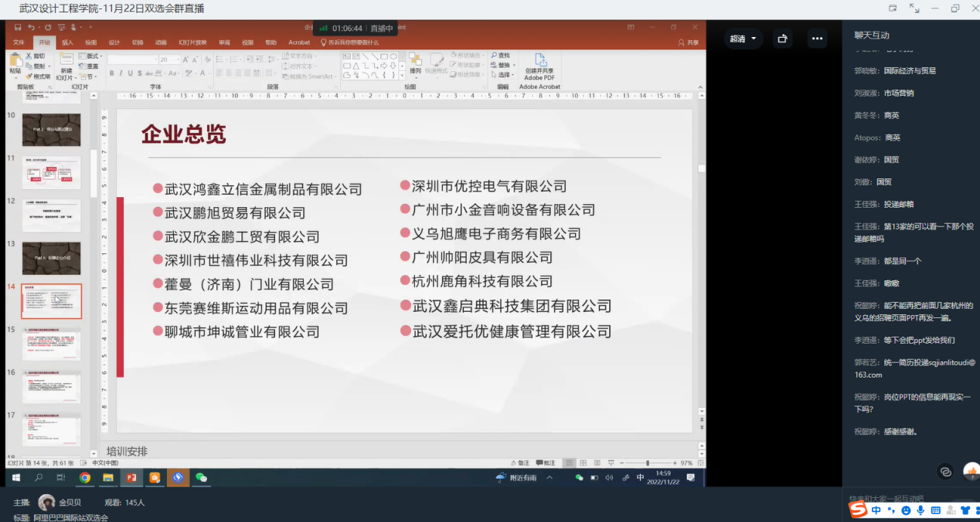Open the three-dots more options menu
Viewport: 980px width, 522px height.
pos(817,39)
